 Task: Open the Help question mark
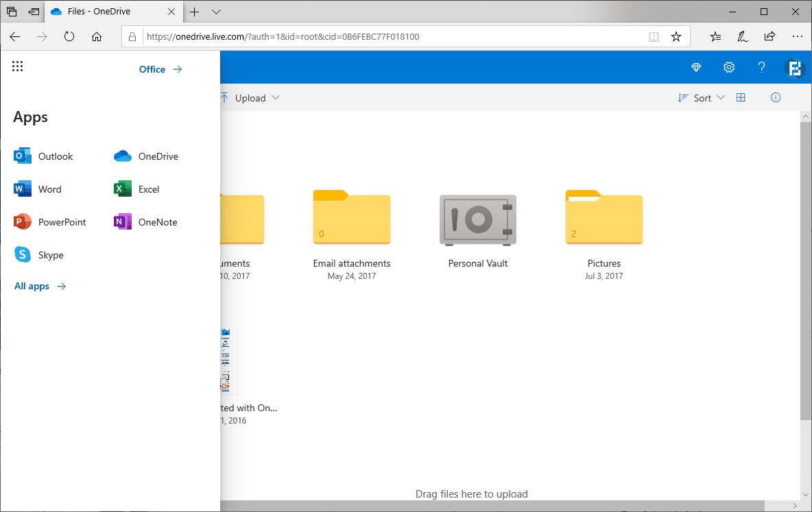(761, 67)
